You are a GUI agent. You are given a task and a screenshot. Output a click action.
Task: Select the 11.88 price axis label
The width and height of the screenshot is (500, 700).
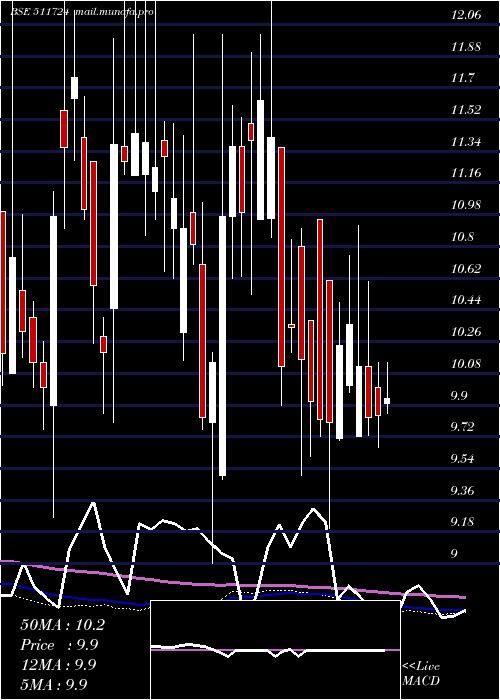pyautogui.click(x=466, y=46)
